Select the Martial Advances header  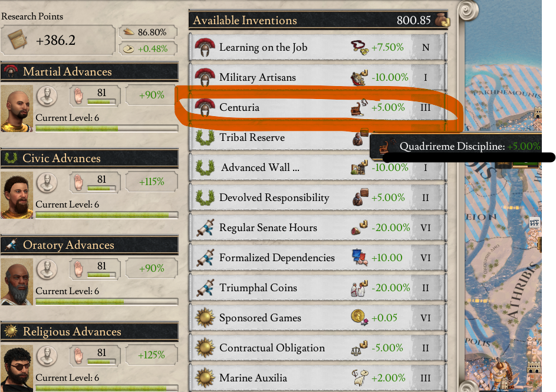coord(90,72)
